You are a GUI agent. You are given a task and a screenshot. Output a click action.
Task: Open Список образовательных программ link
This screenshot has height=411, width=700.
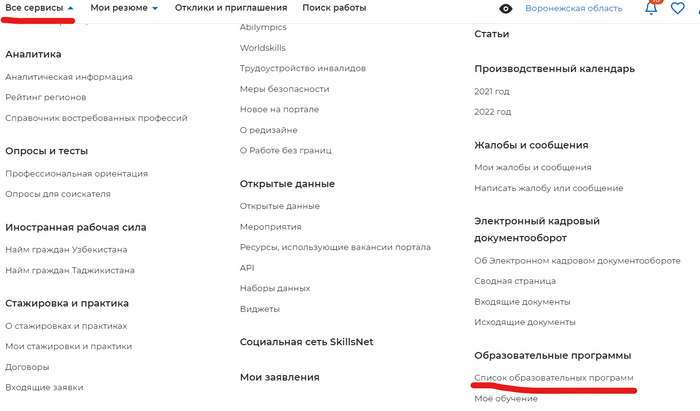554,378
